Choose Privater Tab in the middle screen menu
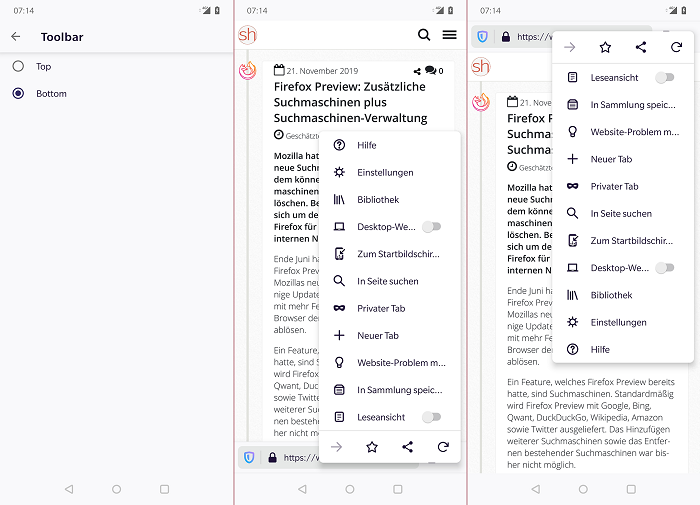 380,308
